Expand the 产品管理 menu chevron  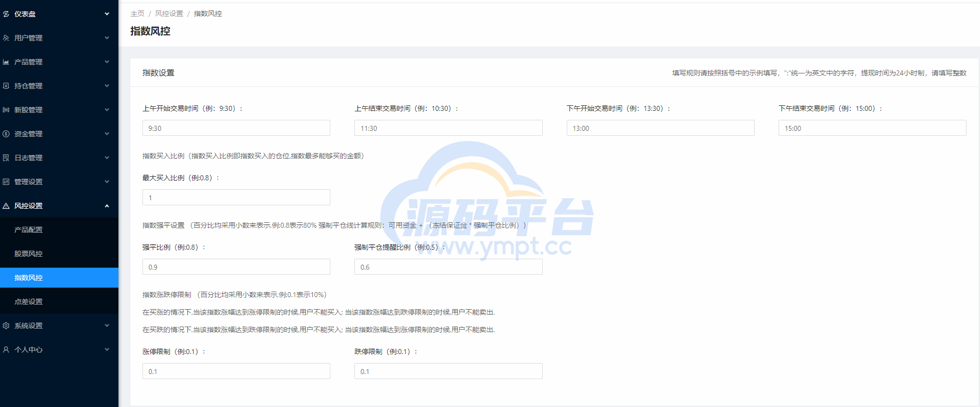click(x=107, y=62)
